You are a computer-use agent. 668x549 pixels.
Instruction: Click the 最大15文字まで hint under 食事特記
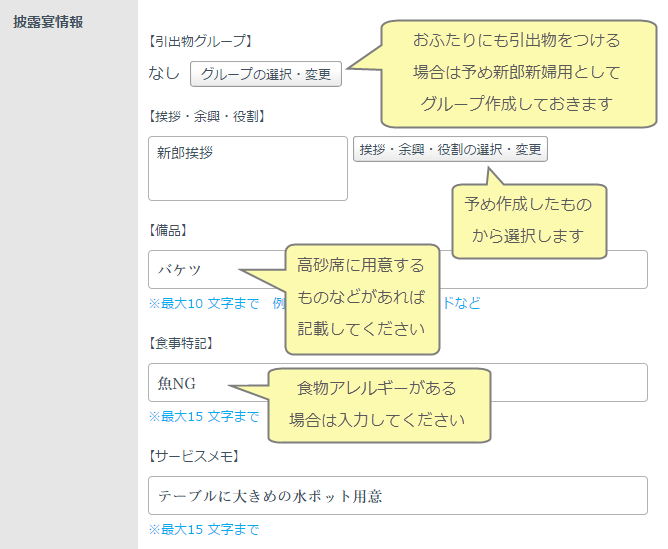(204, 416)
